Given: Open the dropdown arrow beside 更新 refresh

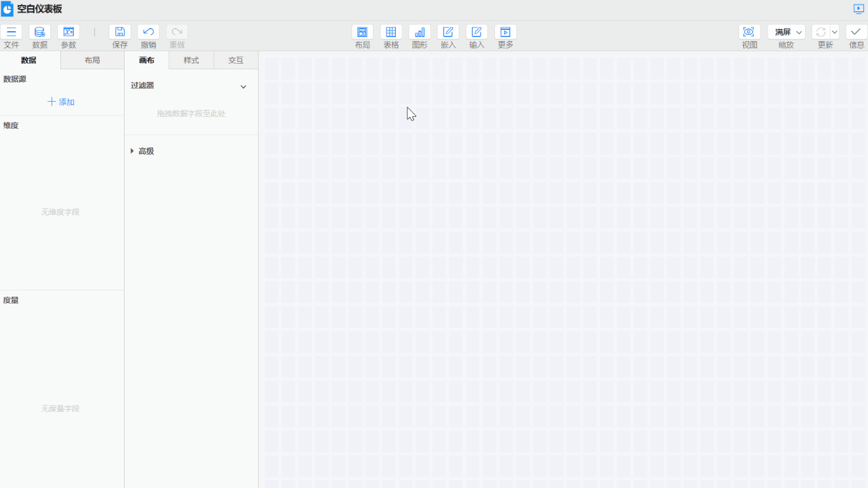Looking at the screenshot, I should (835, 32).
